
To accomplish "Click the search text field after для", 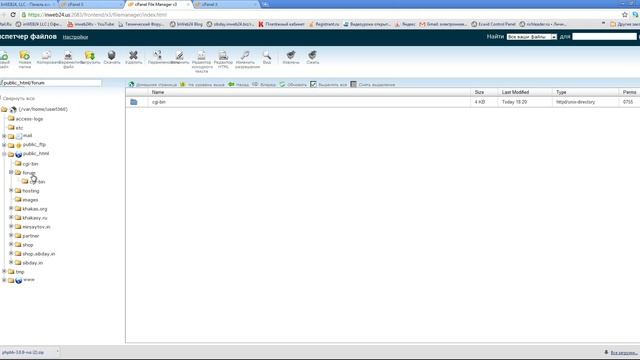I will pos(604,37).
